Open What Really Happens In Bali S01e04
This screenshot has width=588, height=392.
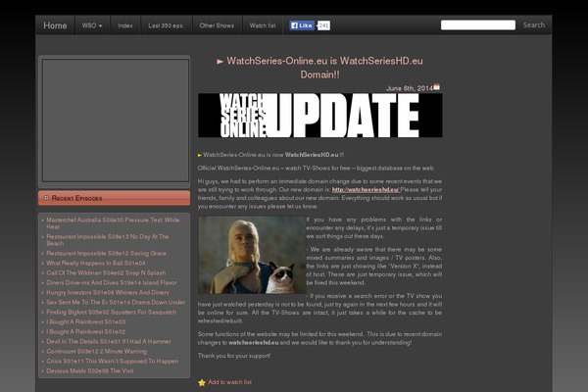96,264
